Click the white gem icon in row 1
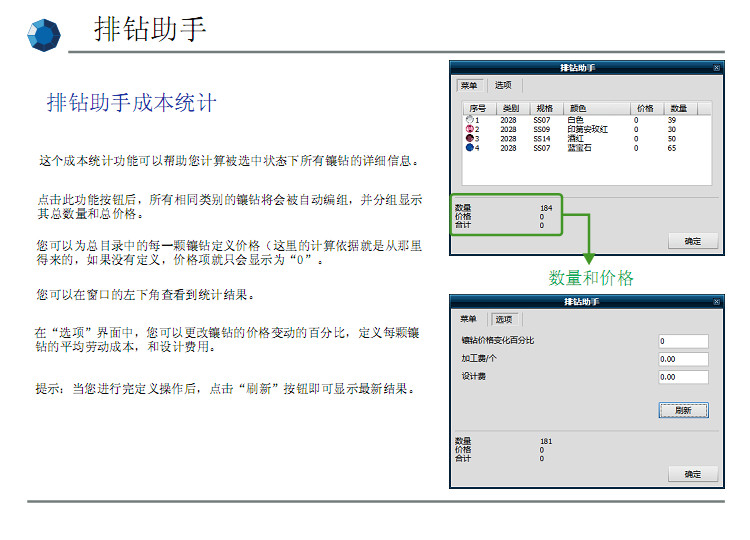 (469, 120)
